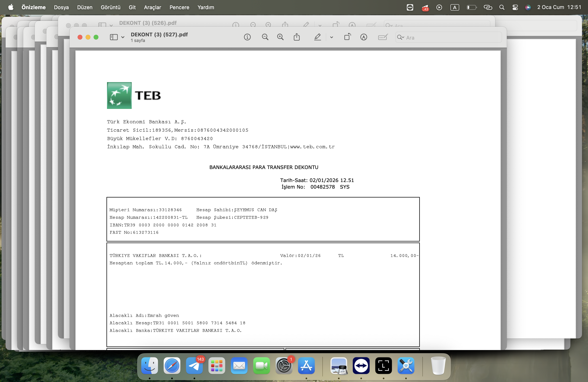The width and height of the screenshot is (588, 382).
Task: Select the İşlem No 00482578 text
Action: coord(315,187)
